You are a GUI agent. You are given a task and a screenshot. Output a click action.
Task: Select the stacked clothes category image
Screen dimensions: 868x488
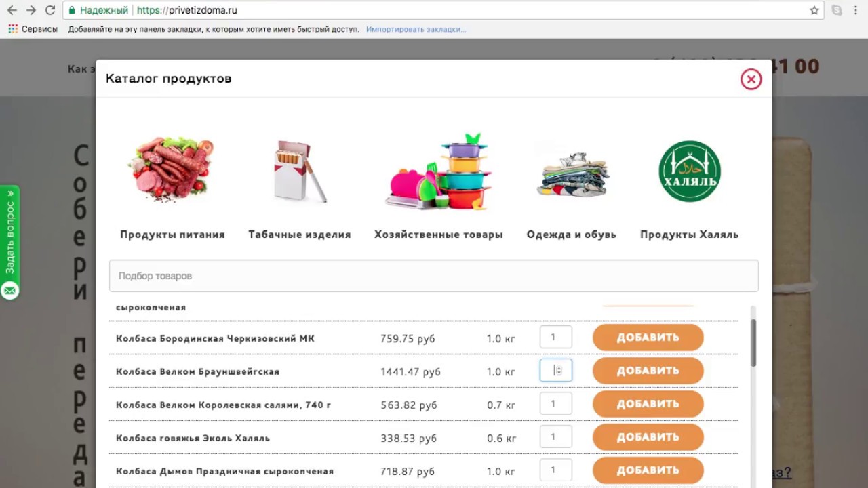click(572, 174)
